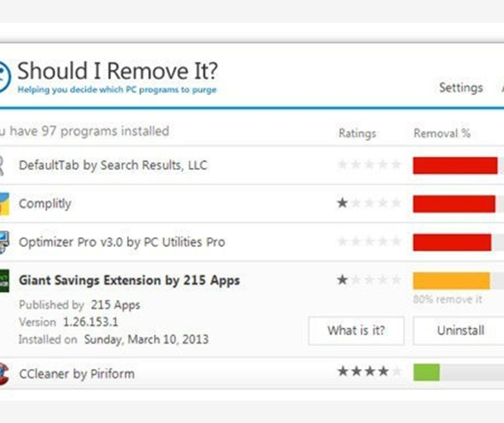Collapse the Giant Savings Extension entry

pos(129,280)
